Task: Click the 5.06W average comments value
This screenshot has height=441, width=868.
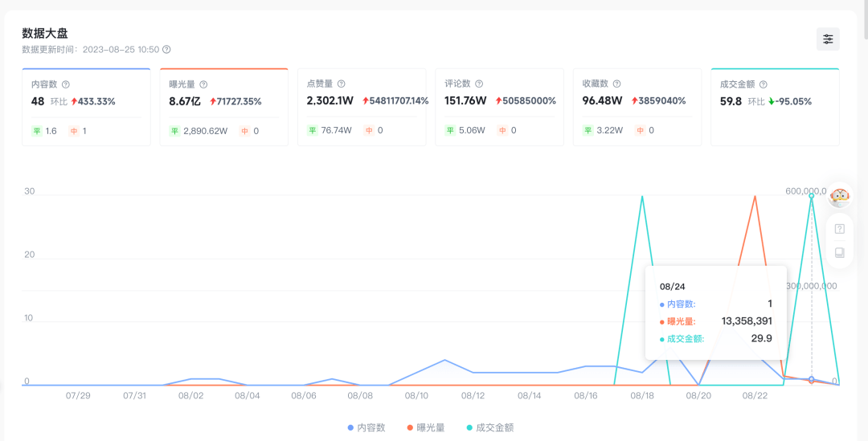Action: [473, 131]
